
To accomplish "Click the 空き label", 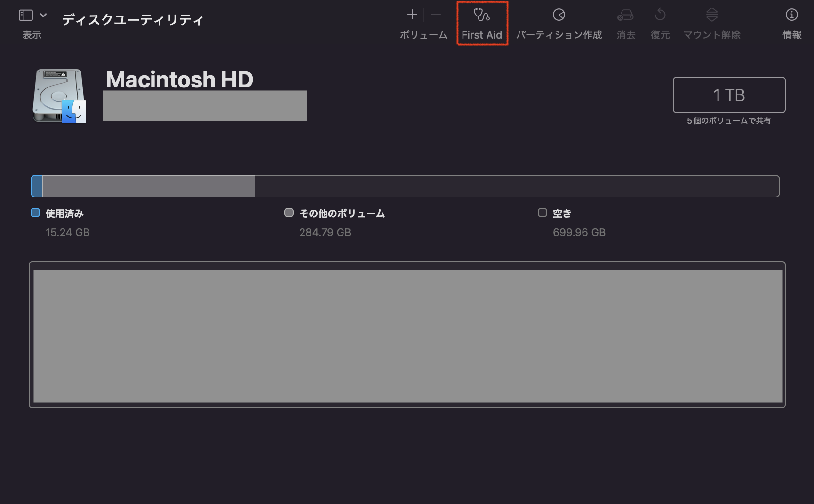I will (562, 213).
